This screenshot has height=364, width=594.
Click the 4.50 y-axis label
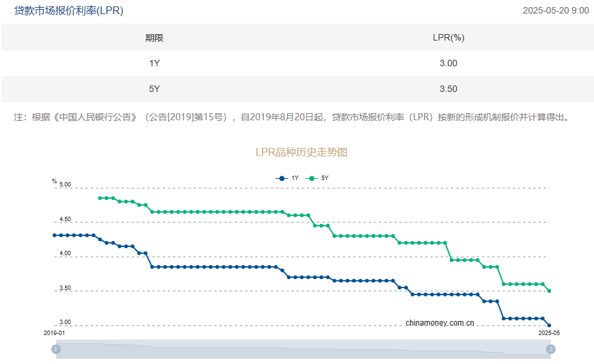coord(65,219)
